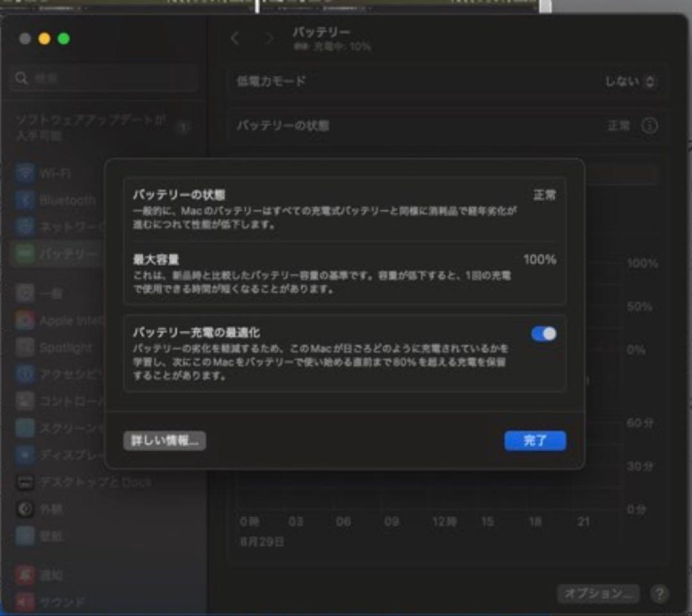Select the Wi-Fi icon in the sidebar
Viewport: 692px width, 616px height.
pos(26,172)
